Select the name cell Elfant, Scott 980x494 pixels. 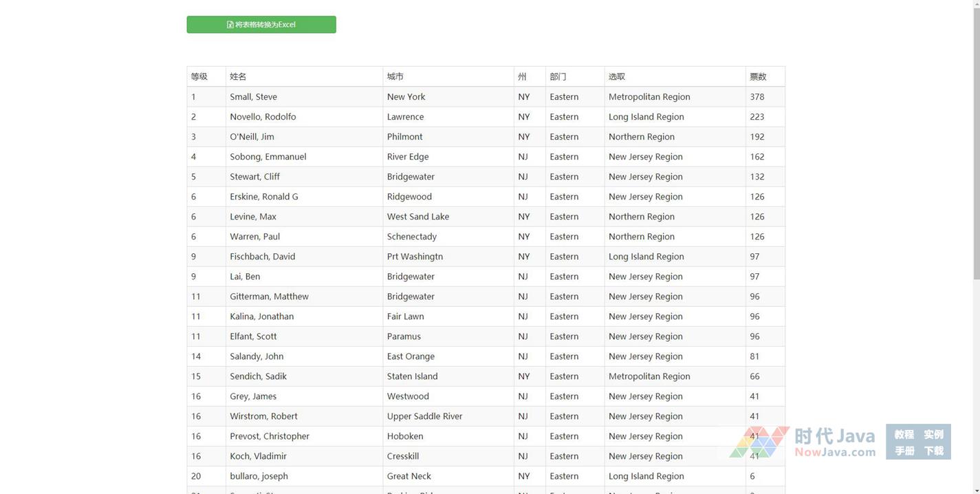tap(304, 336)
